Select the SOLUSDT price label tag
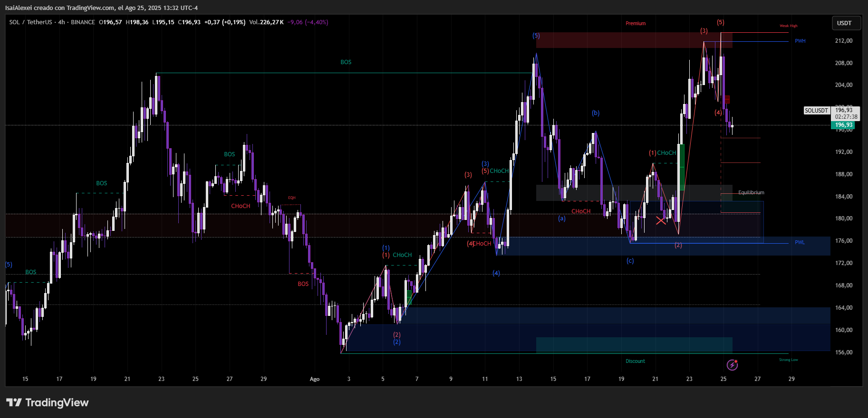The width and height of the screenshot is (868, 418). [816, 111]
